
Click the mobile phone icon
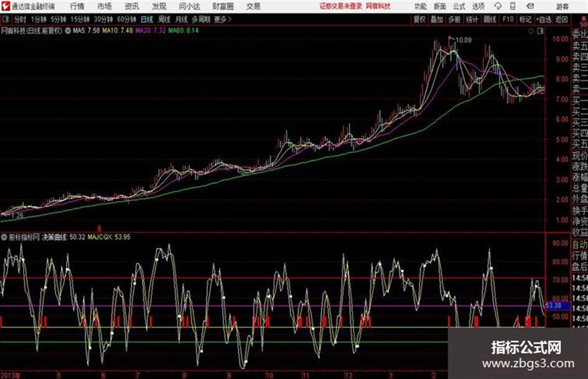(x=513, y=6)
